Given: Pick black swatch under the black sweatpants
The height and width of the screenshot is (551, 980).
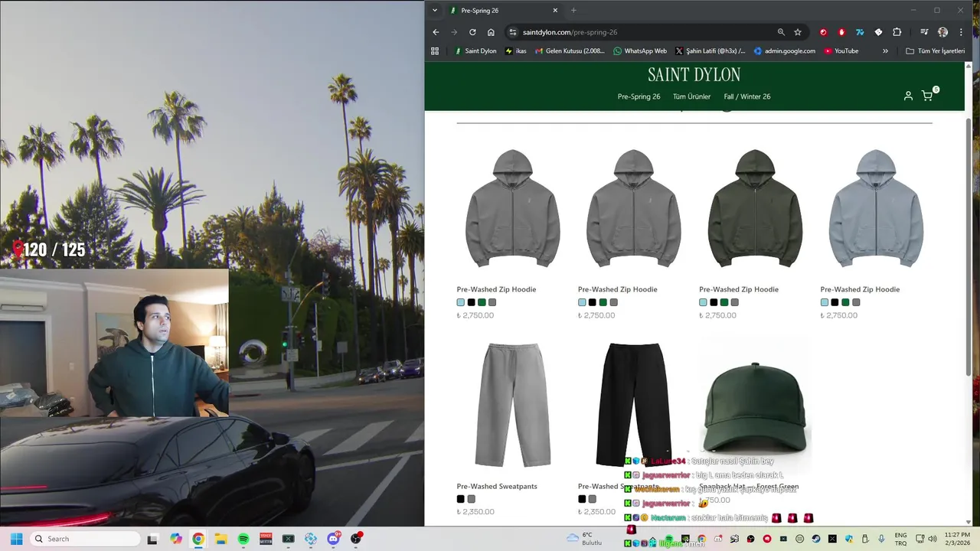Looking at the screenshot, I should tap(582, 499).
